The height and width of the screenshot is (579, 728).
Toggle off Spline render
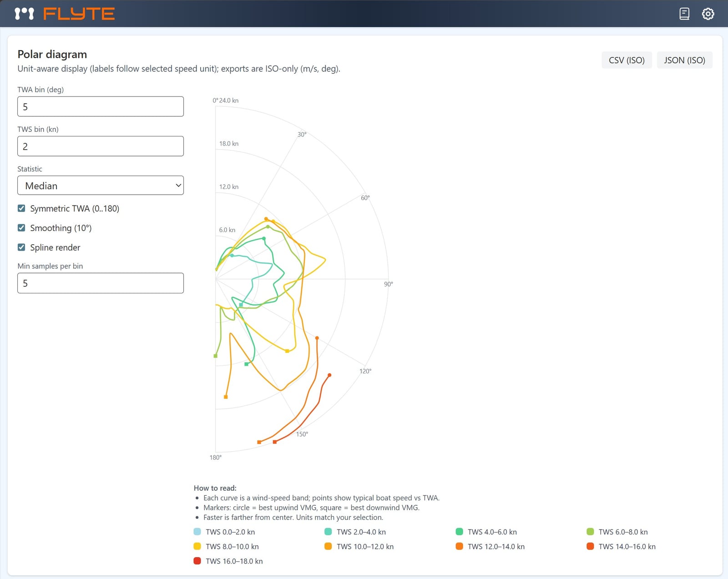21,247
